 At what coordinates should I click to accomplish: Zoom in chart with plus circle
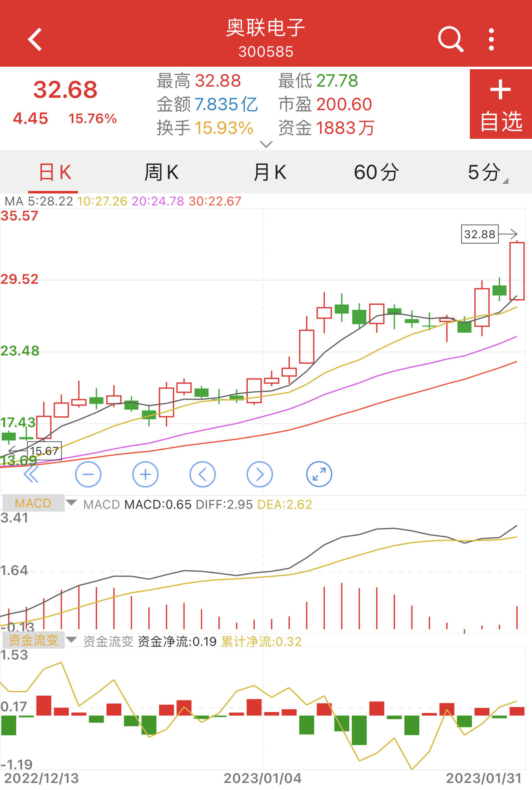click(x=145, y=474)
